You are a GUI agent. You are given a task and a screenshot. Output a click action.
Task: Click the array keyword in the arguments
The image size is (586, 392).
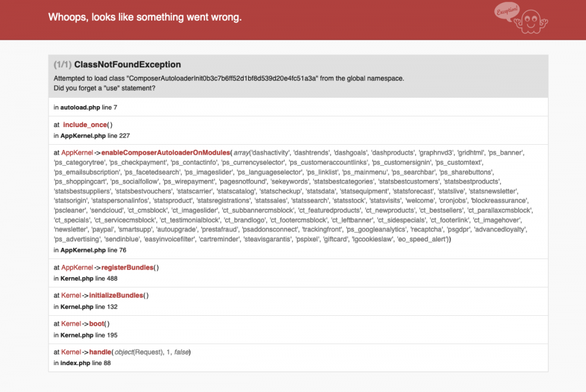pyautogui.click(x=243, y=153)
